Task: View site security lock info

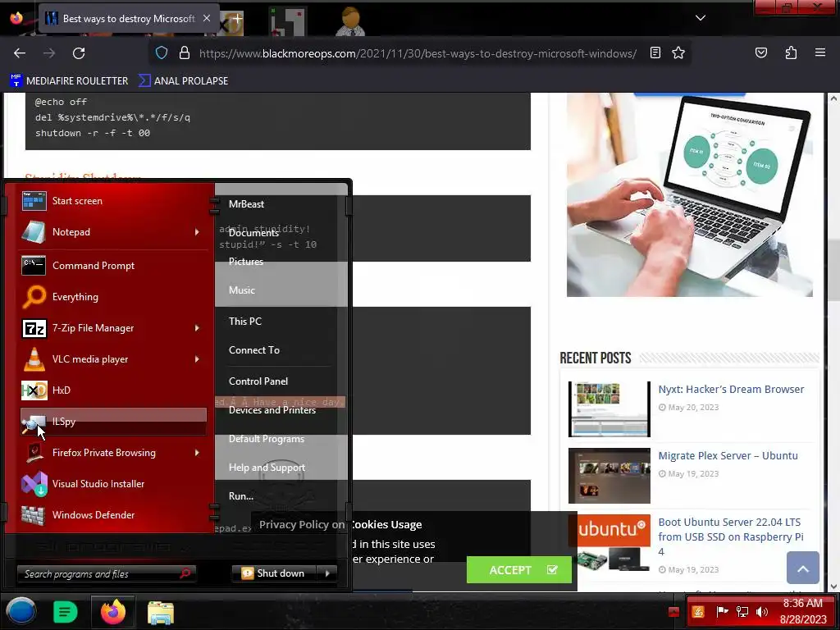Action: (x=185, y=53)
